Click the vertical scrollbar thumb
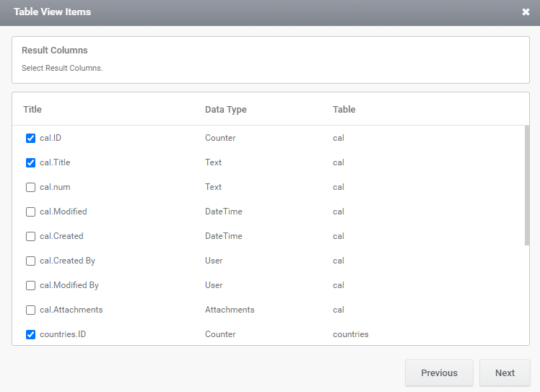Viewport: 540px width, 392px height. pyautogui.click(x=527, y=186)
